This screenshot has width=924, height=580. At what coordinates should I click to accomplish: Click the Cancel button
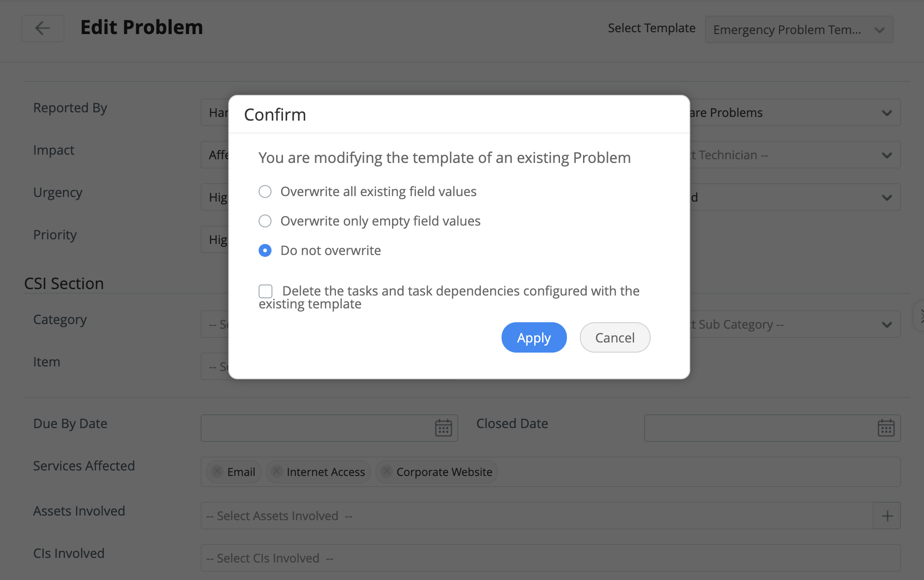point(615,338)
